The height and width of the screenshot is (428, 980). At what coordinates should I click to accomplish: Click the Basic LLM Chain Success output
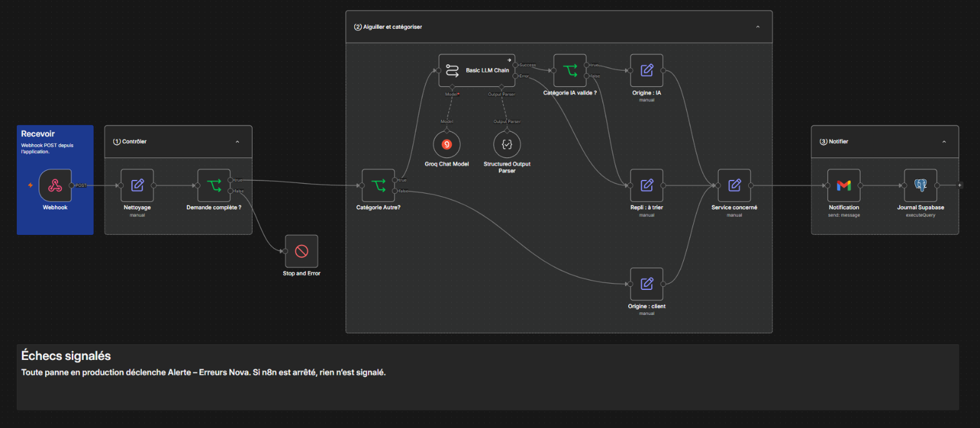tap(516, 64)
